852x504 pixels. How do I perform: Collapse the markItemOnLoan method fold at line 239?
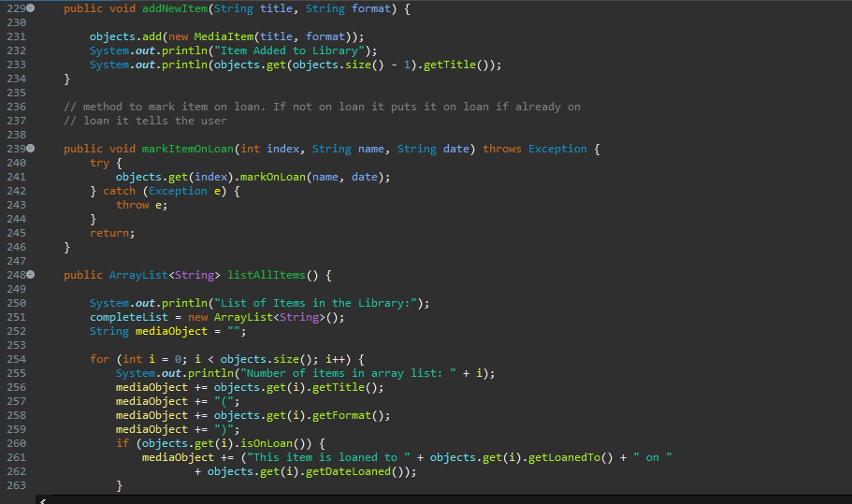(31, 149)
